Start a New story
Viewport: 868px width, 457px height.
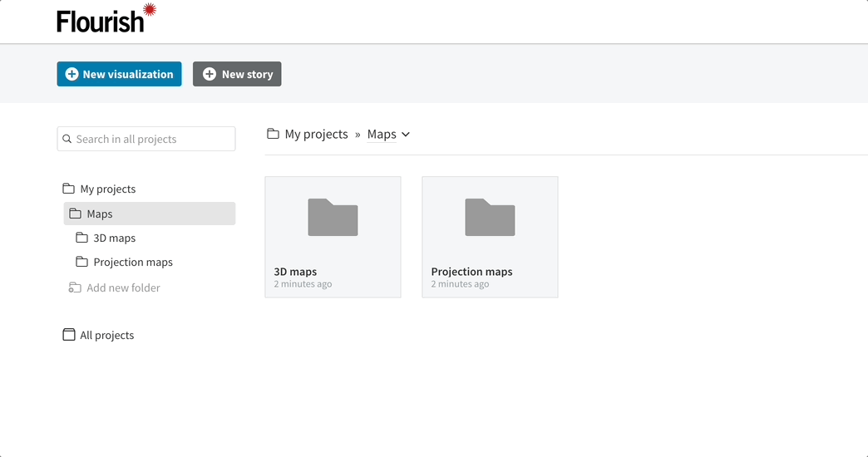(x=237, y=74)
